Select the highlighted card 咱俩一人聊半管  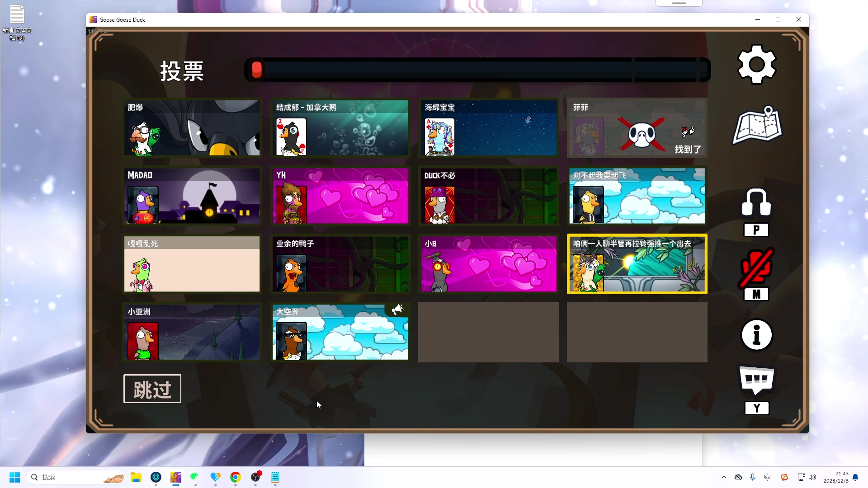pos(637,264)
